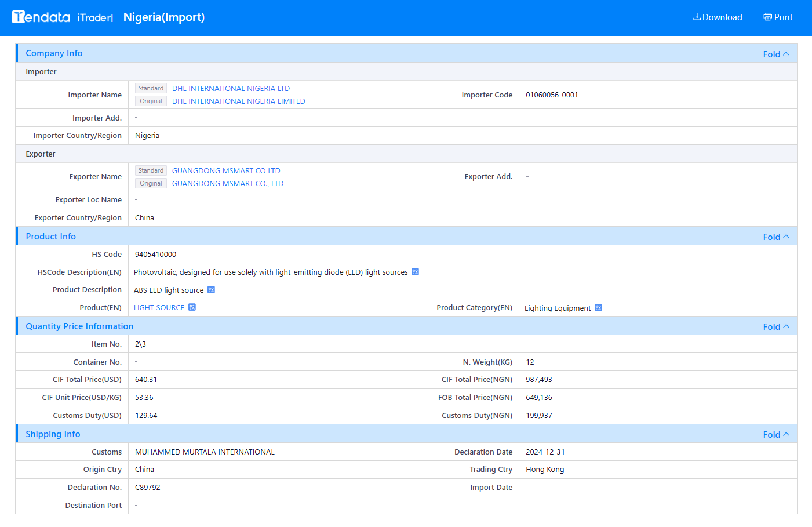Select Customs Duty USD 129.64
812x527 pixels.
[x=146, y=416]
